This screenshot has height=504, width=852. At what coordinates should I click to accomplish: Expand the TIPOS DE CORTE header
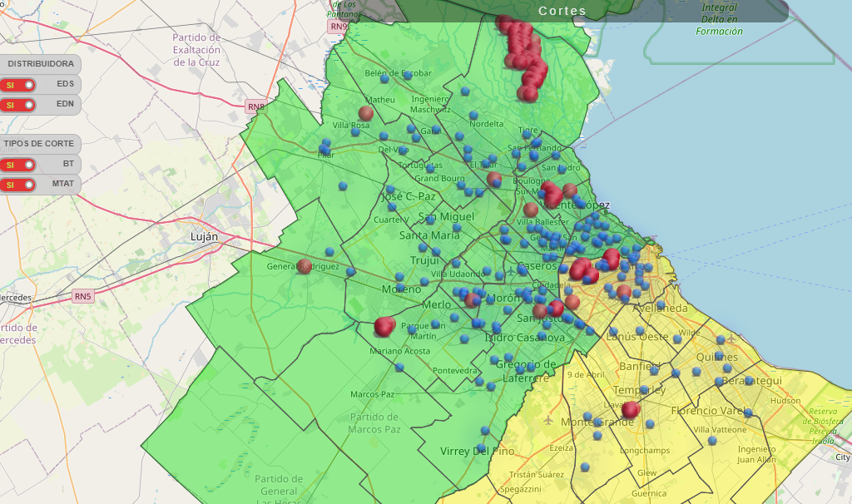pos(41,144)
